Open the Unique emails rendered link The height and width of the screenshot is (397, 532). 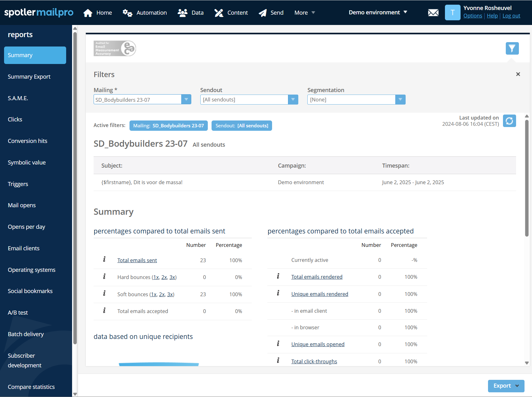tap(320, 294)
